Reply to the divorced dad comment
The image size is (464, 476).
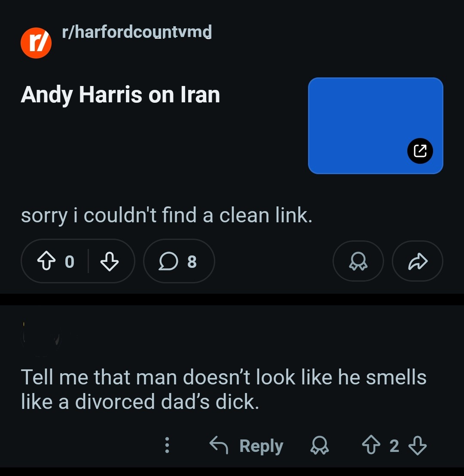(x=246, y=445)
